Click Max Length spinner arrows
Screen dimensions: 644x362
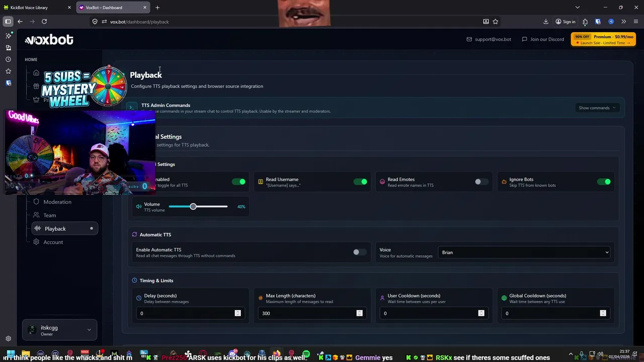click(x=359, y=313)
